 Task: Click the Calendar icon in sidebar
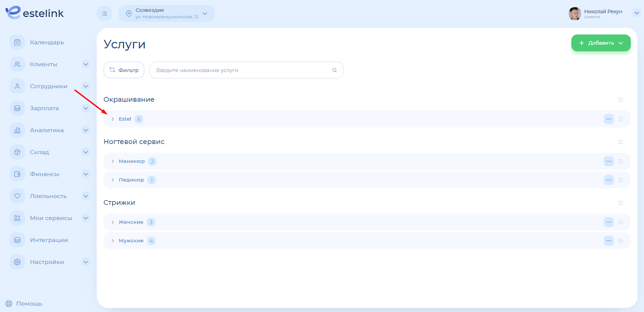[x=17, y=42]
